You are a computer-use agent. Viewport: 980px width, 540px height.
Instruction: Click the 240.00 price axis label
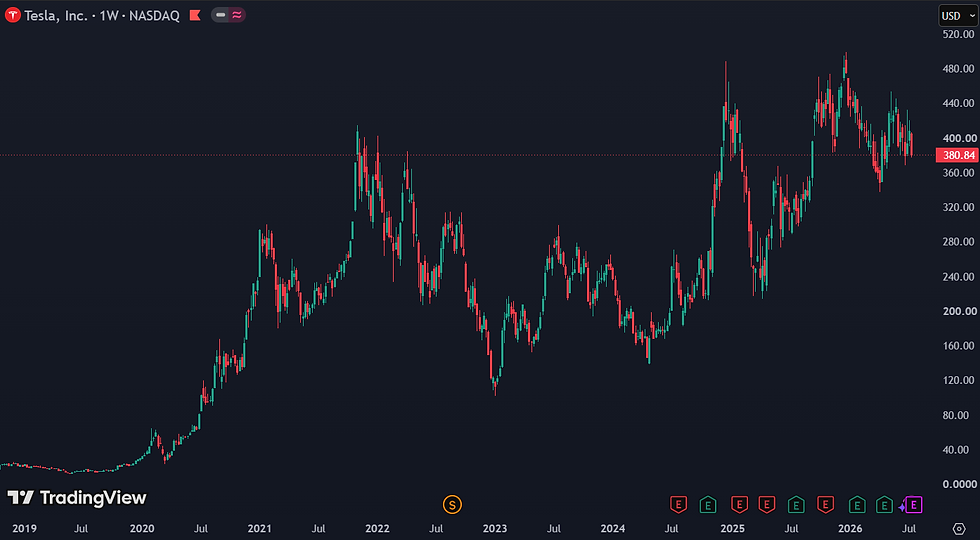click(959, 276)
